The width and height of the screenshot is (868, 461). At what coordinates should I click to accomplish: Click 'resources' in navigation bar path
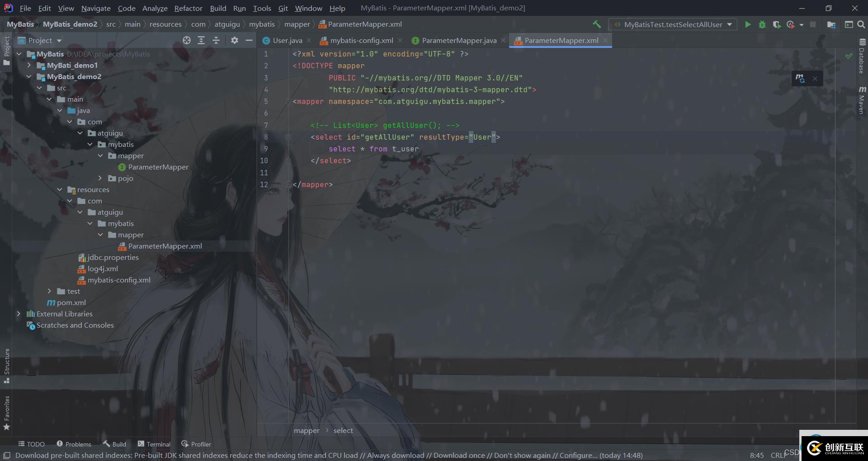coord(165,24)
